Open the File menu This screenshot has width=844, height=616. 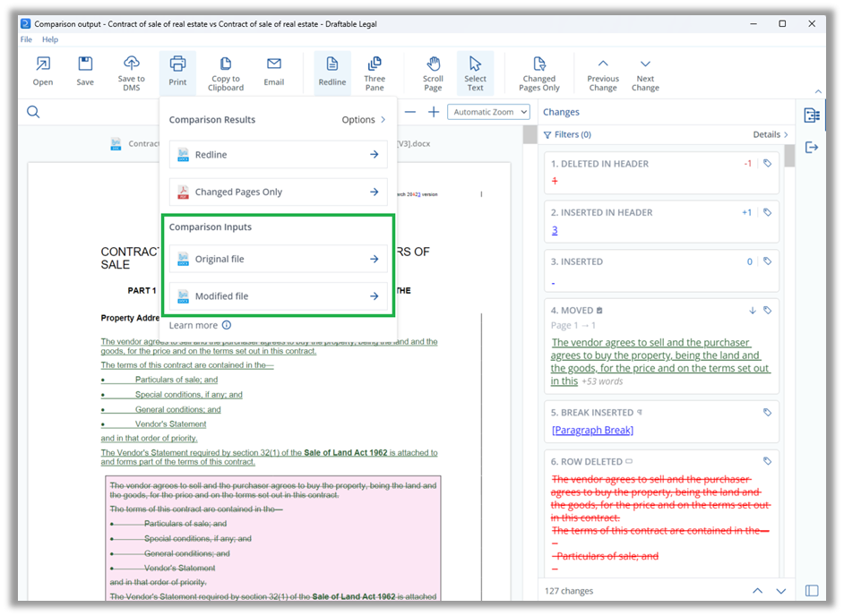tap(26, 39)
